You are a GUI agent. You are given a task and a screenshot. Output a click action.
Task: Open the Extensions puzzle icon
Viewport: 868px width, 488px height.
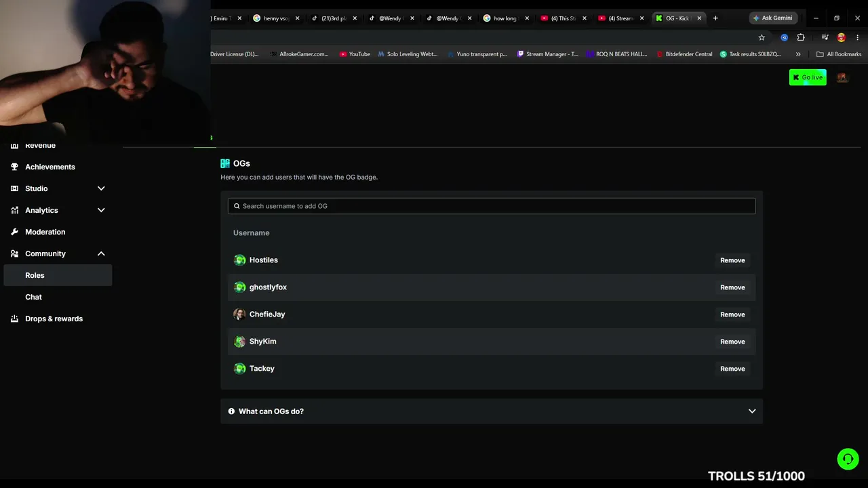(801, 37)
